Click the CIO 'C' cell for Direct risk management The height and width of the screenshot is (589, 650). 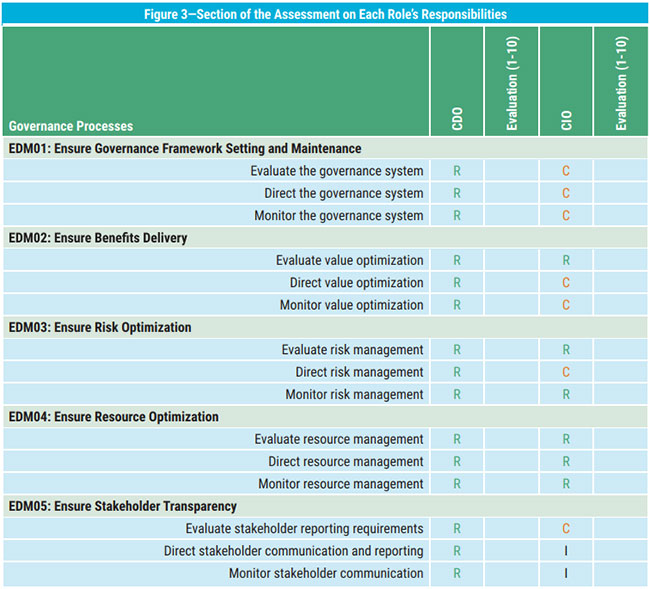pyautogui.click(x=566, y=372)
